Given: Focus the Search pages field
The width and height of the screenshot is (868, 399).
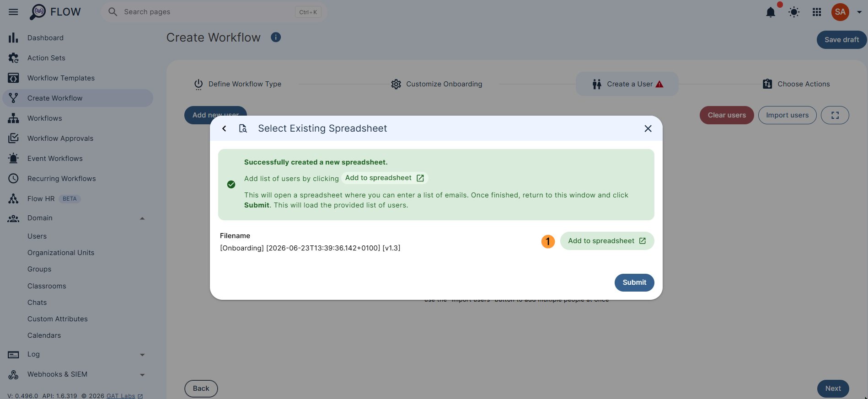Looking at the screenshot, I should [x=214, y=12].
